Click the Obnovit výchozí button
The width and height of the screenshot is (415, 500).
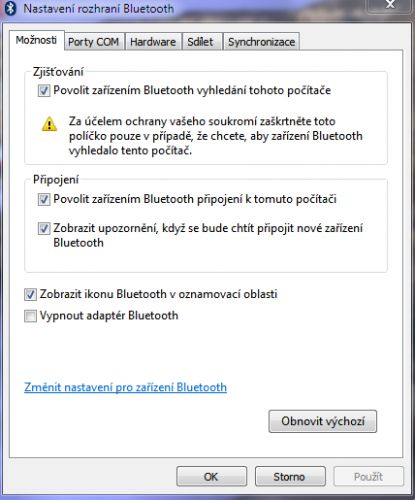323,421
